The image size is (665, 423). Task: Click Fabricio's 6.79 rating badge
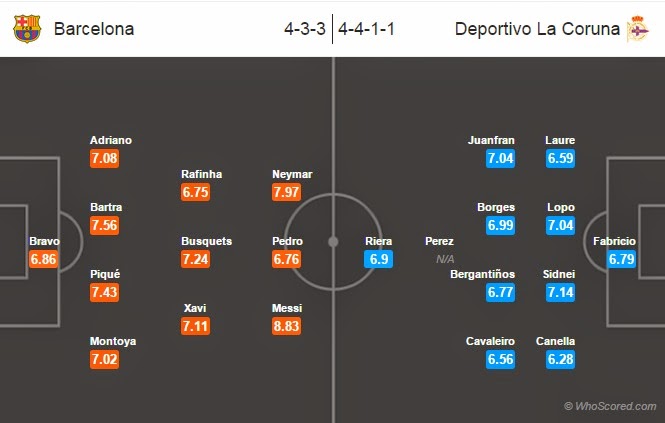coord(621,259)
